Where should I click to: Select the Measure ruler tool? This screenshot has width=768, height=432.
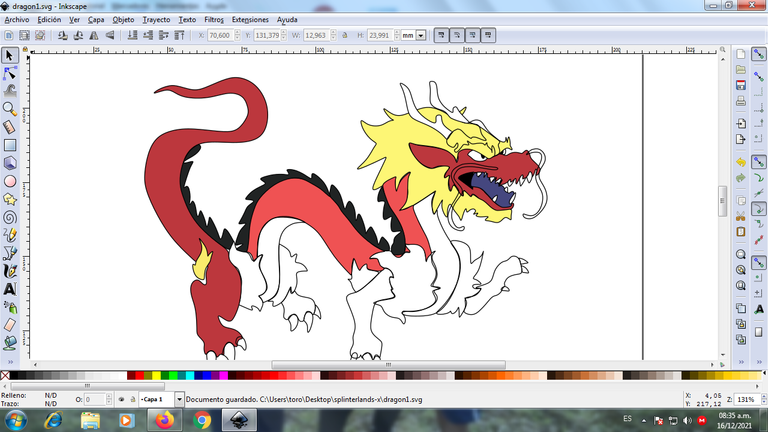pos(9,127)
